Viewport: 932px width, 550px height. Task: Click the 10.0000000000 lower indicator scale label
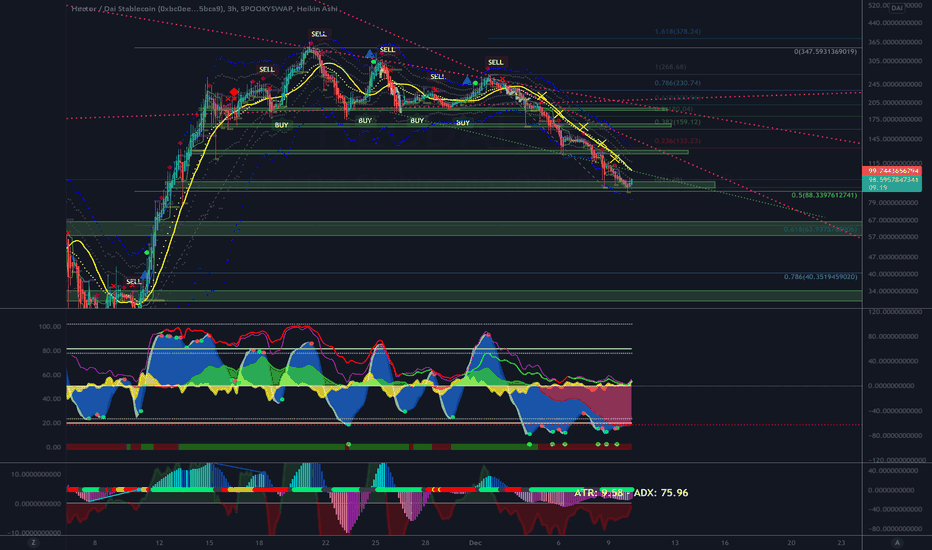pos(36,474)
